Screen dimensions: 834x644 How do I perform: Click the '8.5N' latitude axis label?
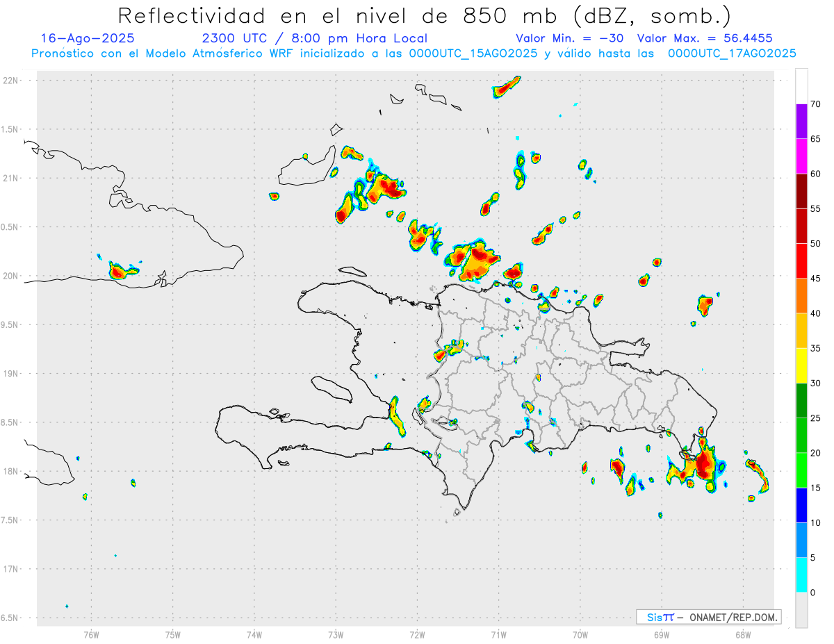(x=10, y=422)
